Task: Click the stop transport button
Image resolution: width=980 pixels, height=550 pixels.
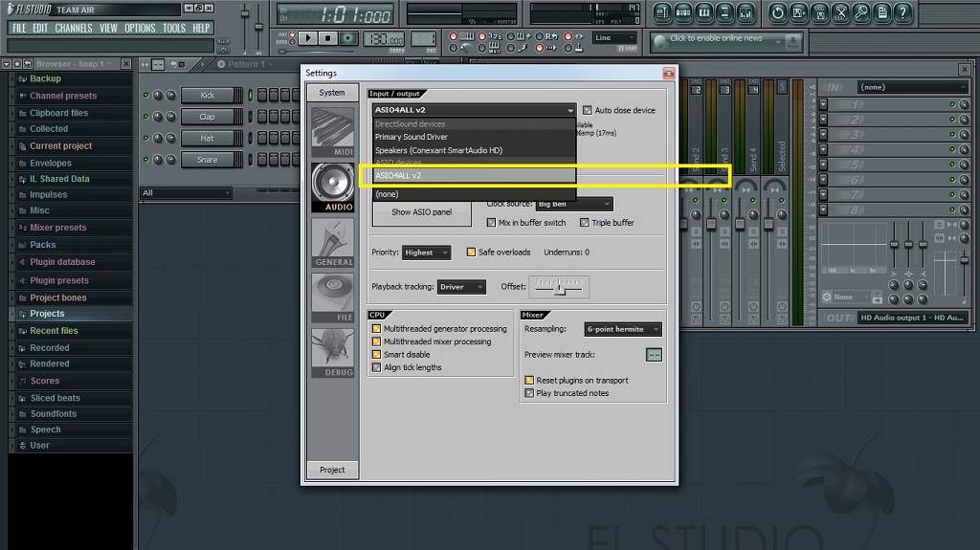Action: [x=327, y=39]
